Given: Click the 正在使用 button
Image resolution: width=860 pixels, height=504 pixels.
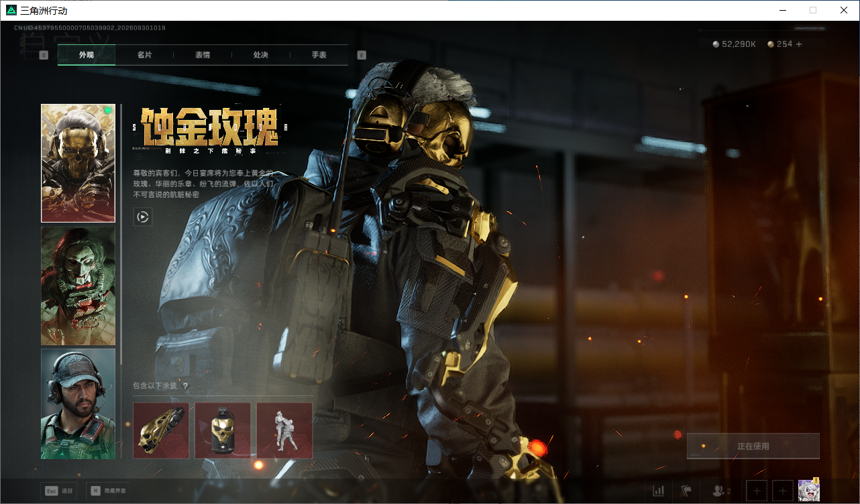Looking at the screenshot, I should 753,446.
